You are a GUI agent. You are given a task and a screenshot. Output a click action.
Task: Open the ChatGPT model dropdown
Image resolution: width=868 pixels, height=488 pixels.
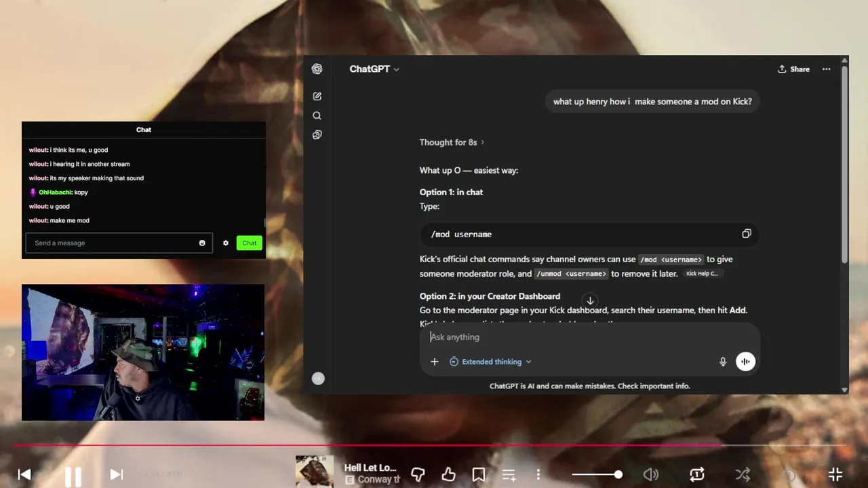point(374,69)
